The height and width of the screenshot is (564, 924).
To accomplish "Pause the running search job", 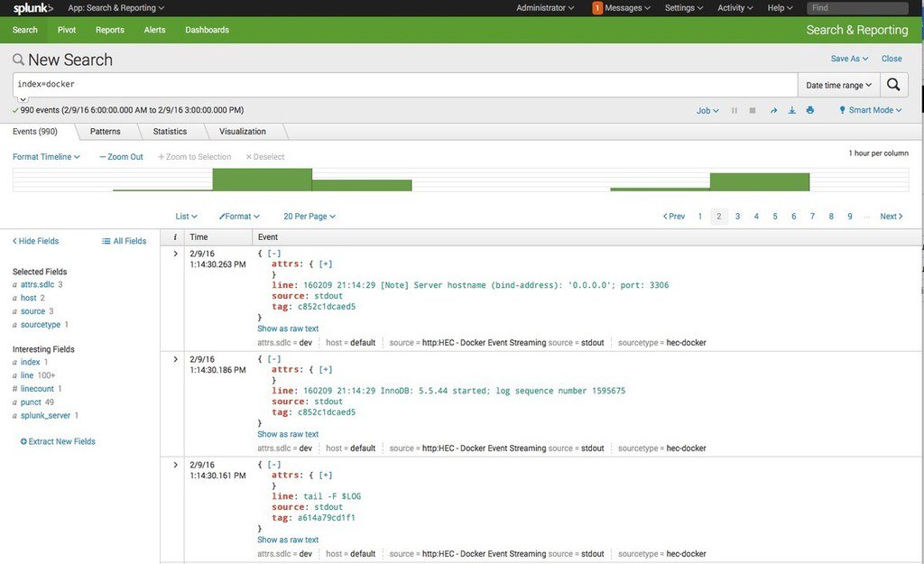I will 735,110.
